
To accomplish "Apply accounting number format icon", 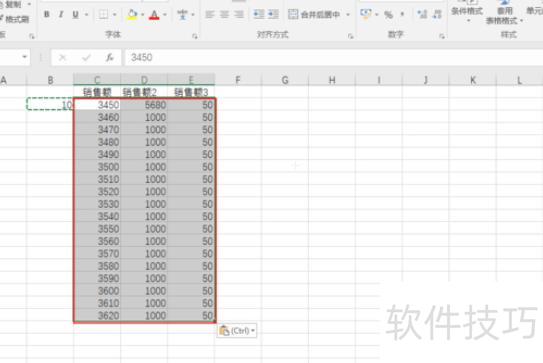I will point(365,14).
